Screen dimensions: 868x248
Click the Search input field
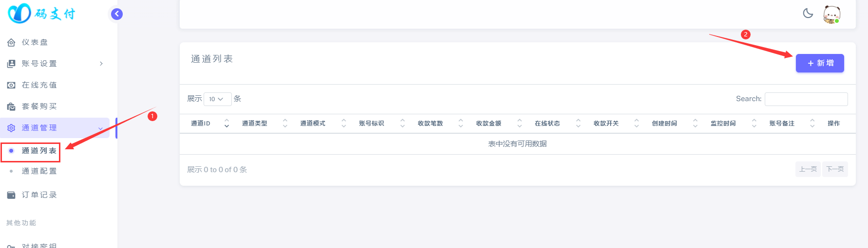coord(806,99)
